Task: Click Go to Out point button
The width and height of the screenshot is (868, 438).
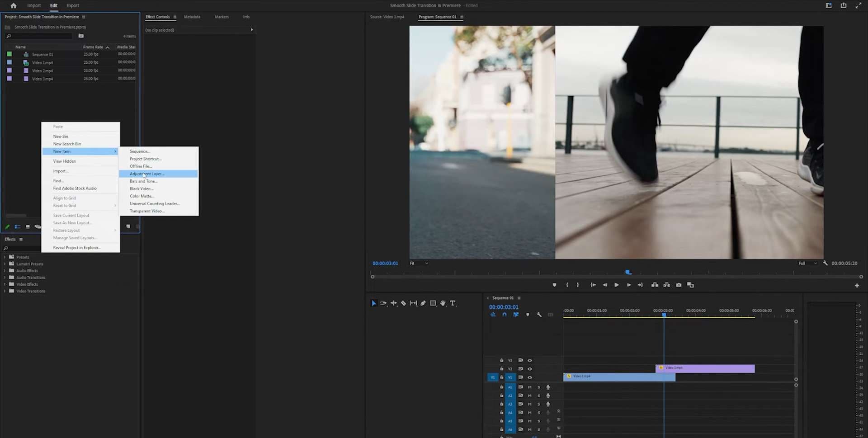Action: [x=640, y=285]
